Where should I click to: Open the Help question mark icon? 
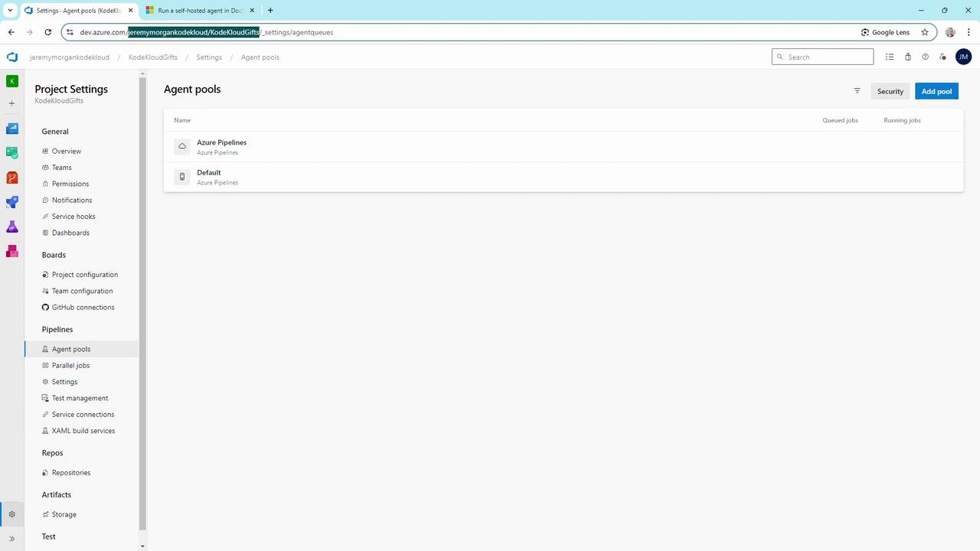925,57
